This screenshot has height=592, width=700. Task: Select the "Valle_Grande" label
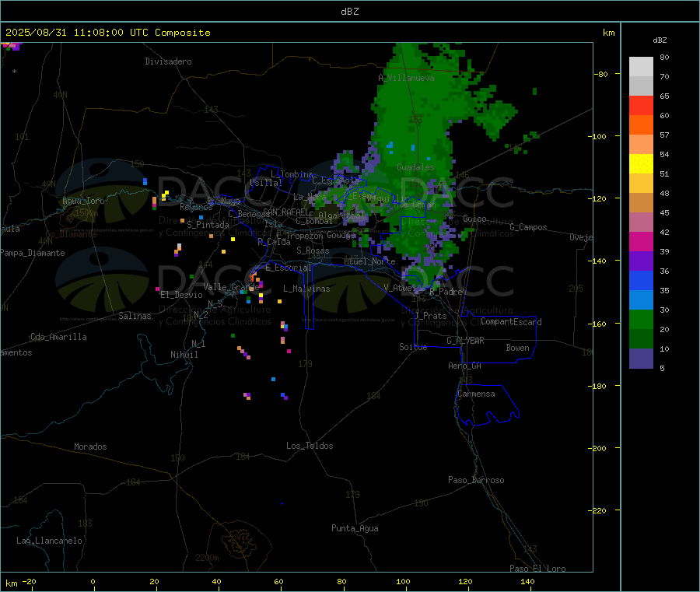pyautogui.click(x=231, y=287)
